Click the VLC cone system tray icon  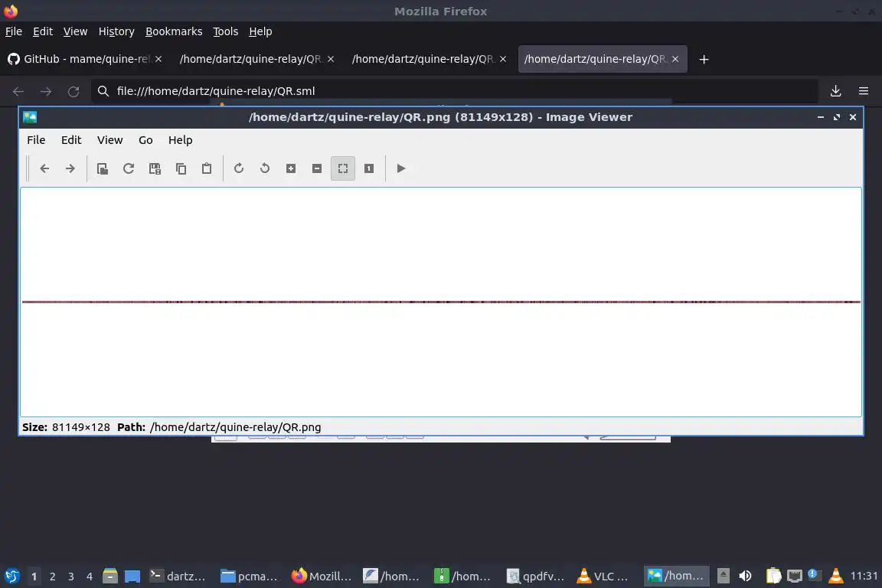click(836, 577)
